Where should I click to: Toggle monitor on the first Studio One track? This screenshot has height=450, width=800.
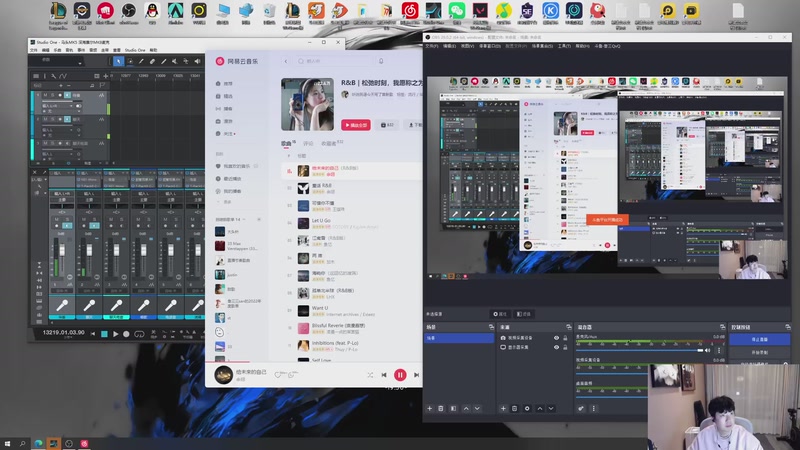pyautogui.click(x=67, y=95)
